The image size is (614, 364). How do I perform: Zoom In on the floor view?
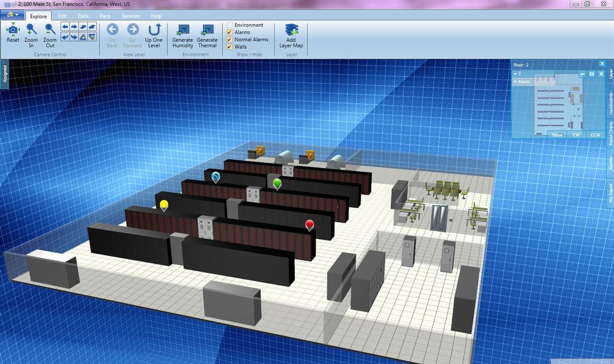click(31, 29)
